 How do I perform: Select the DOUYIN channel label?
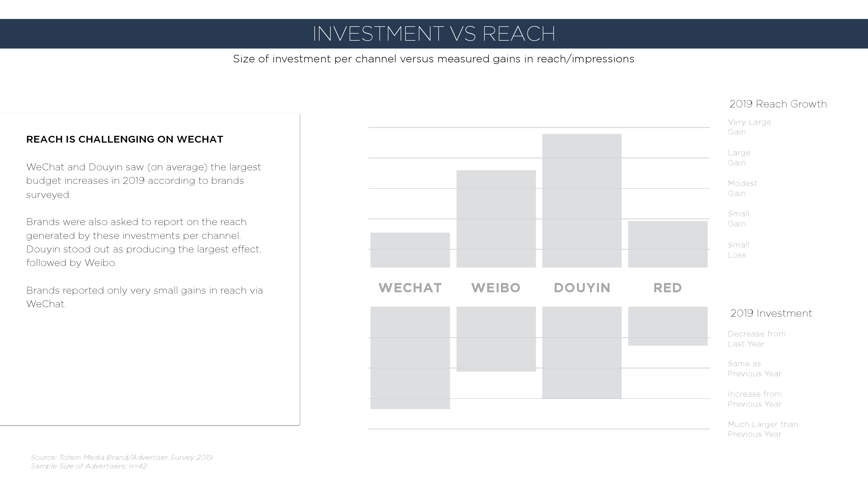pyautogui.click(x=582, y=288)
